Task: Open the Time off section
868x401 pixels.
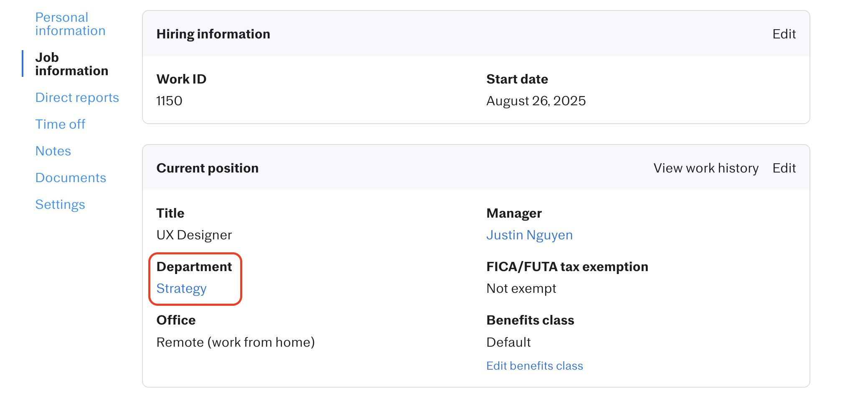Action: [60, 124]
